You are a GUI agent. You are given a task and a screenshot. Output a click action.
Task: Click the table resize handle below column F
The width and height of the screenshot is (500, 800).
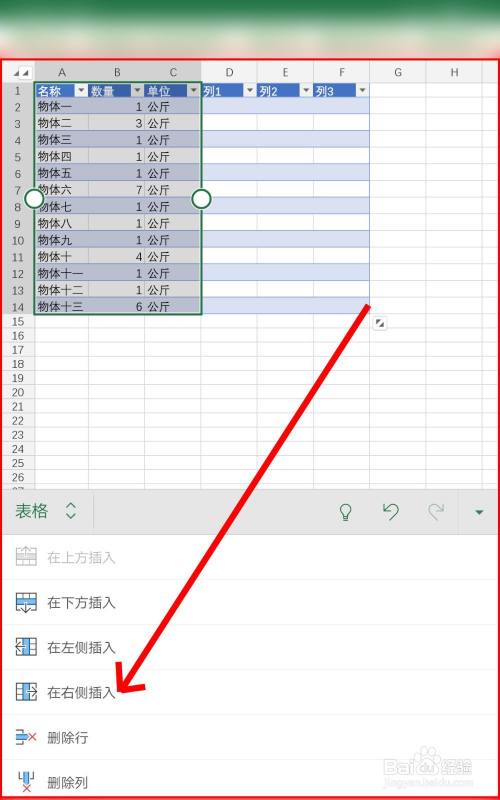tap(380, 323)
